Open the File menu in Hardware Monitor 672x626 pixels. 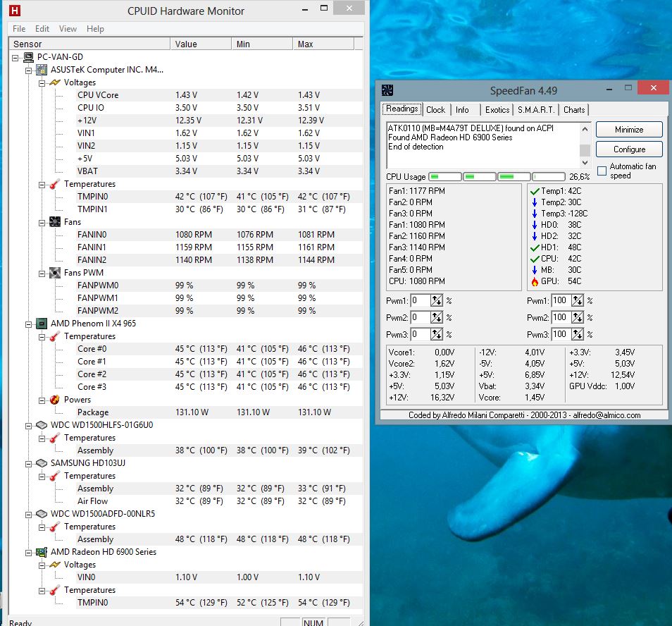tap(19, 29)
